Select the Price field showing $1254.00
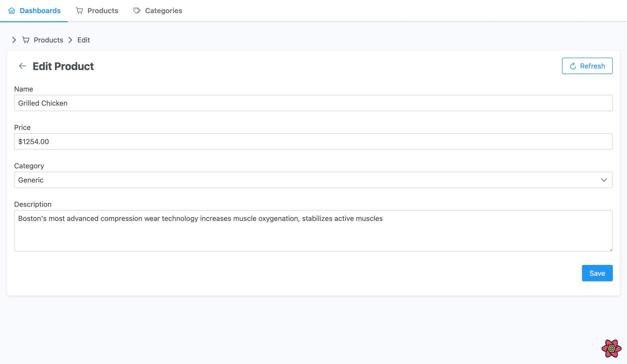This screenshot has width=627, height=364. coord(313,141)
